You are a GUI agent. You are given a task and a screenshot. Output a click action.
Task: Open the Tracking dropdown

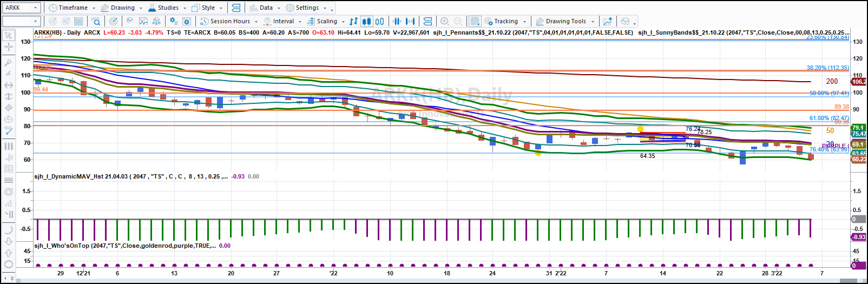[505, 21]
